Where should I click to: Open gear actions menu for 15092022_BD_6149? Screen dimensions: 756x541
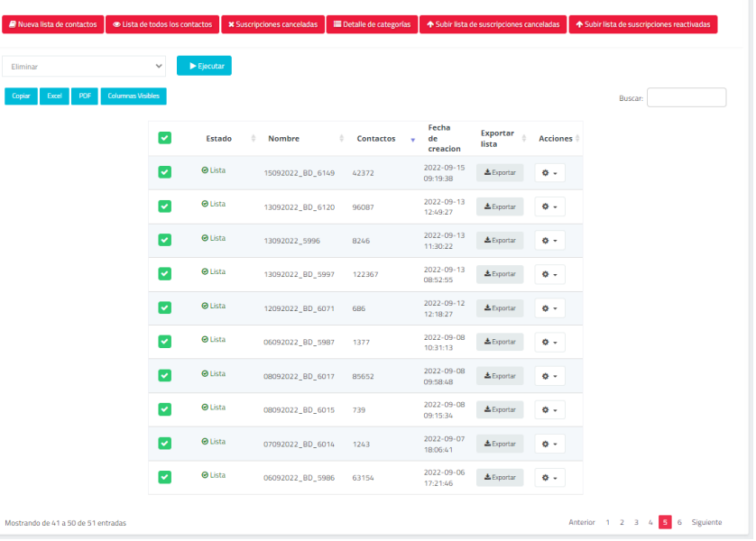click(549, 173)
